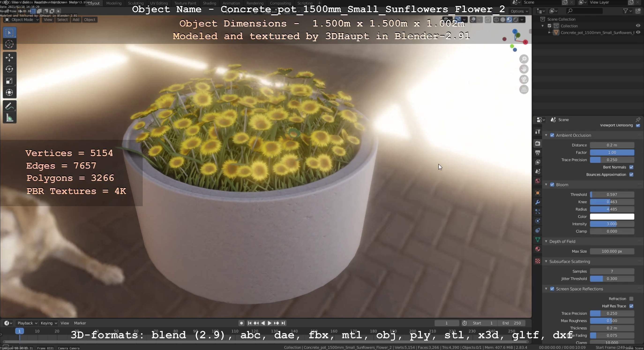Switch to solid viewport shading
Viewport: 644px width, 350px height.
(x=503, y=19)
